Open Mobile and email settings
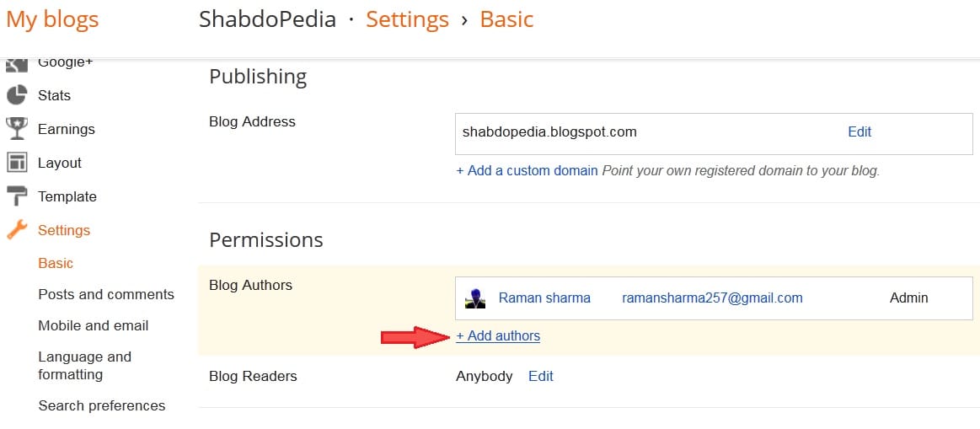Screen dimensions: 980x429 pyautogui.click(x=94, y=326)
